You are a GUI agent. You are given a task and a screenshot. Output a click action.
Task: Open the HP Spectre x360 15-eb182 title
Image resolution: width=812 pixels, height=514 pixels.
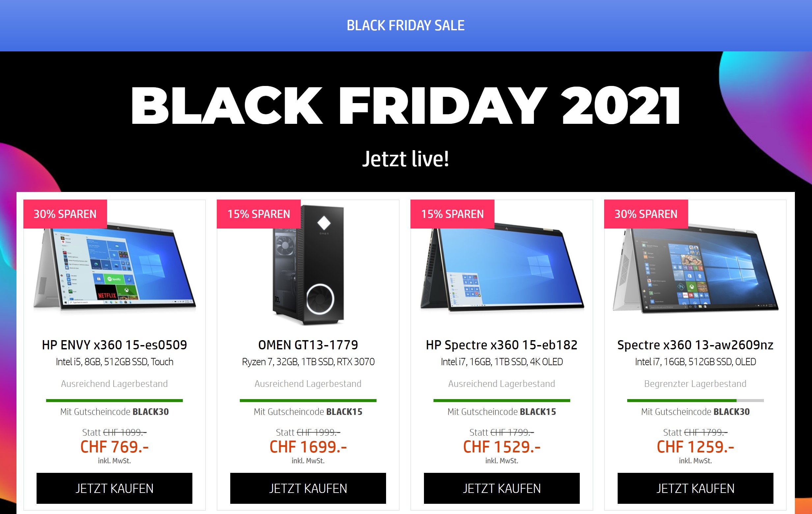[501, 345]
